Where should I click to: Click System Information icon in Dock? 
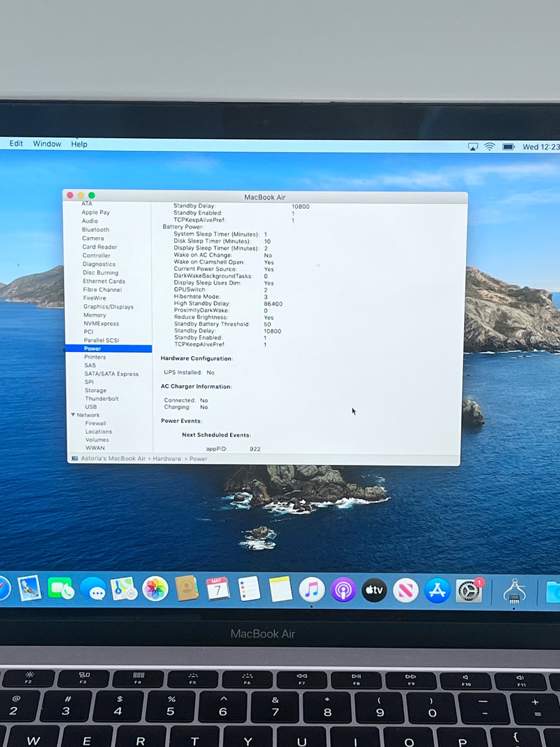514,592
